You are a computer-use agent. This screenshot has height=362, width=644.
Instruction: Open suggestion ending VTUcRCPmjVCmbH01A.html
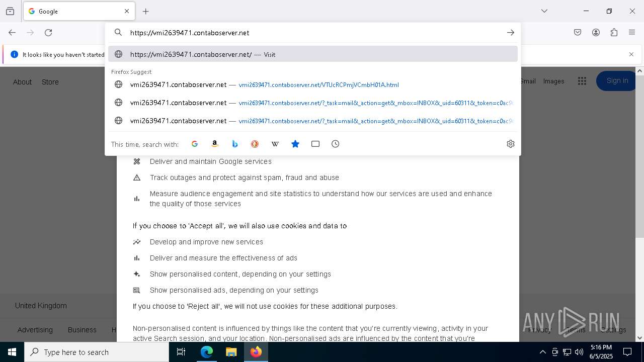point(313,84)
